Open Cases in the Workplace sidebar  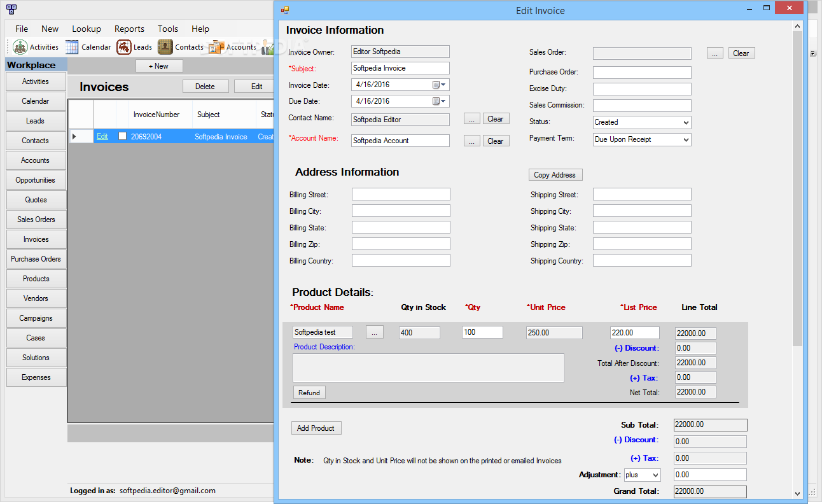pyautogui.click(x=36, y=338)
